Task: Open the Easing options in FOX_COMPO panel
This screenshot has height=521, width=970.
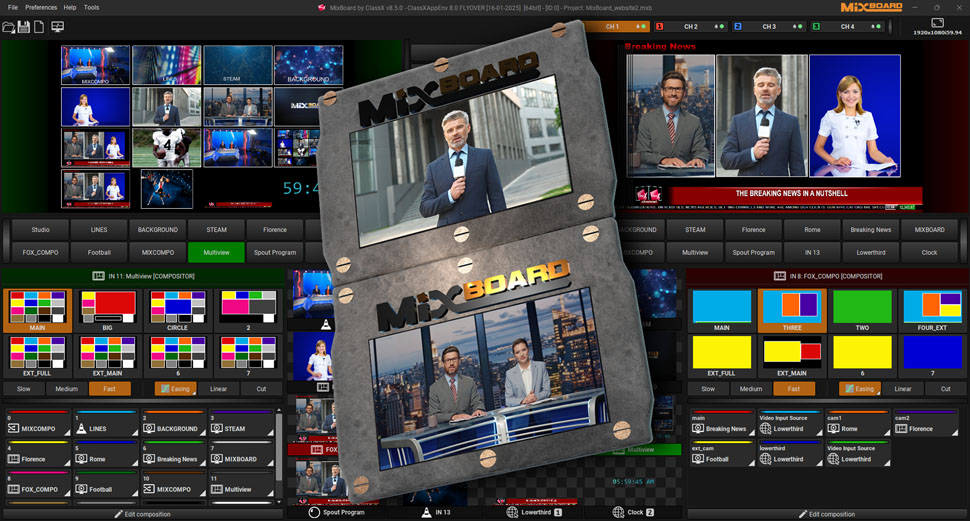Action: (x=859, y=389)
